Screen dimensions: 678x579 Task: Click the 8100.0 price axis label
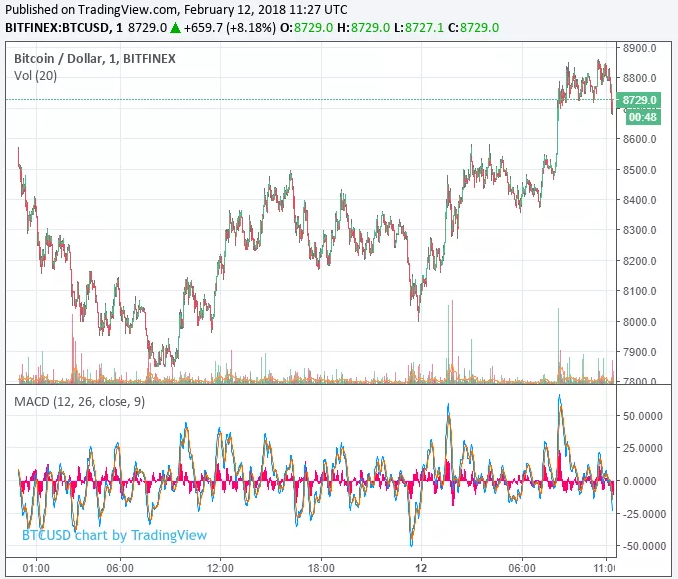[639, 291]
